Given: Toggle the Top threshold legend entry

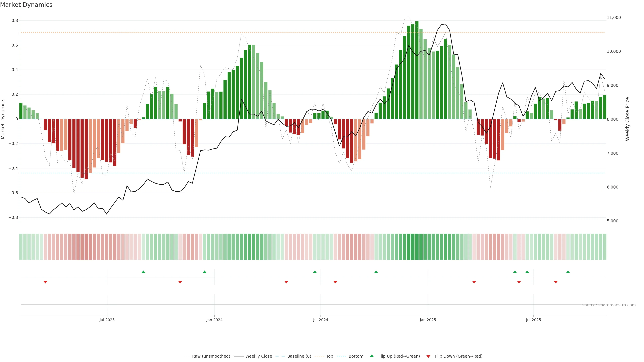Looking at the screenshot, I should (330, 356).
